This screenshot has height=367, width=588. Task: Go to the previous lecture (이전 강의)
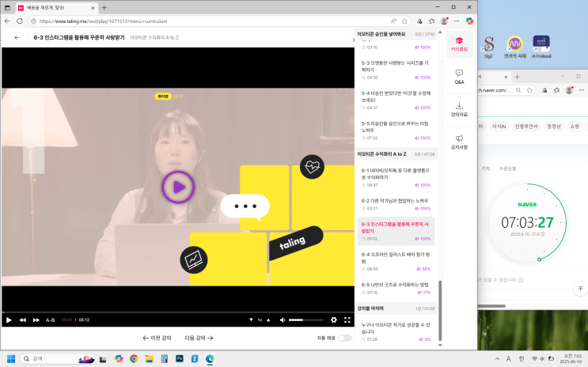[x=157, y=338]
